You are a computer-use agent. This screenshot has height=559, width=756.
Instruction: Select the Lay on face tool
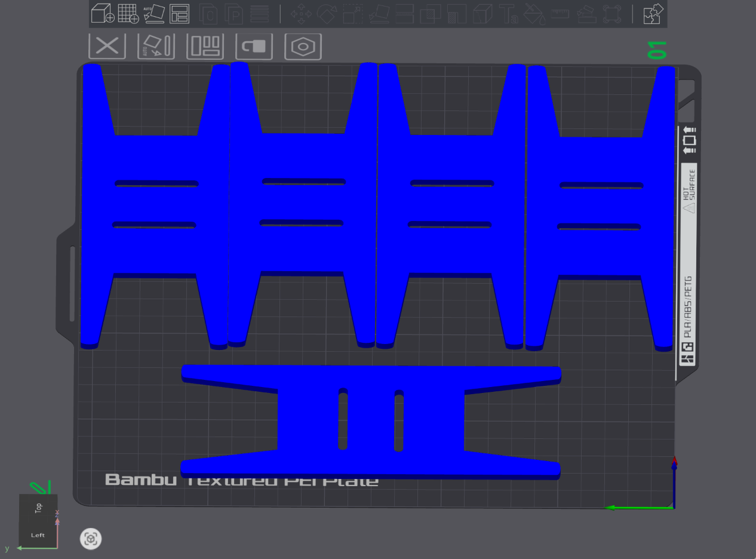379,13
